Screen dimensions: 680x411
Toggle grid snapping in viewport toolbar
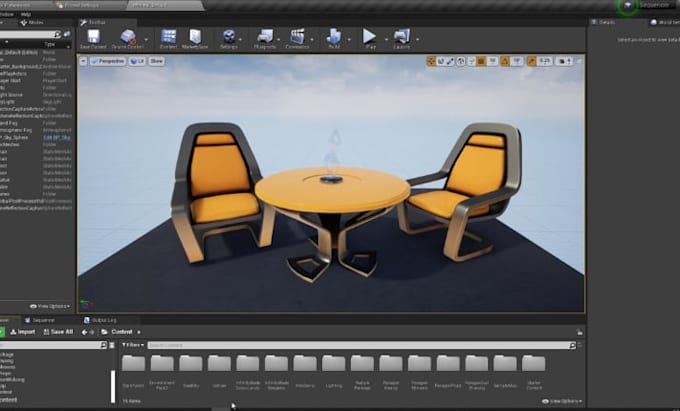pos(481,61)
